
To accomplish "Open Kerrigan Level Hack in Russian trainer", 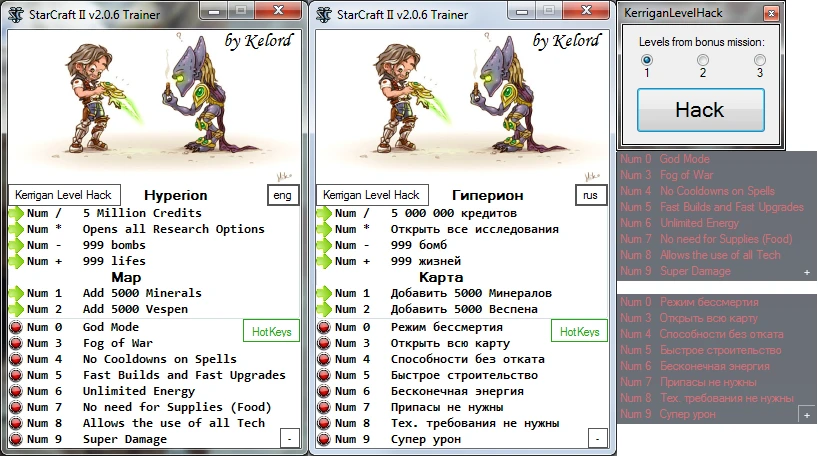I will [x=372, y=195].
